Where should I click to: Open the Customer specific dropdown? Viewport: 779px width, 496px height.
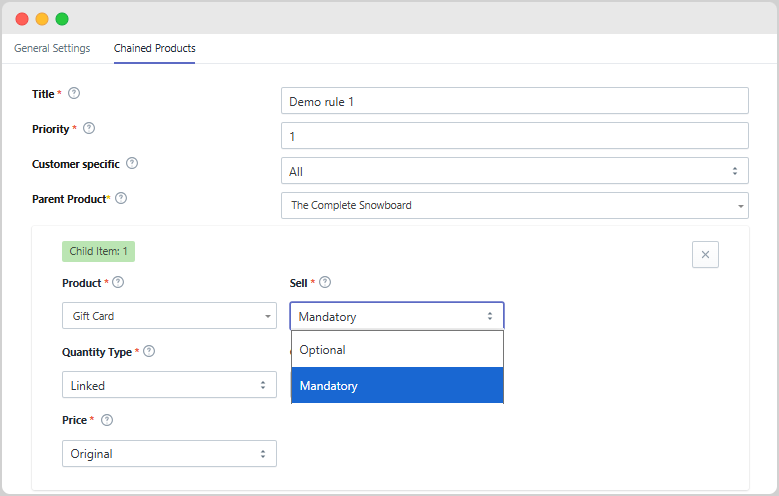(514, 171)
